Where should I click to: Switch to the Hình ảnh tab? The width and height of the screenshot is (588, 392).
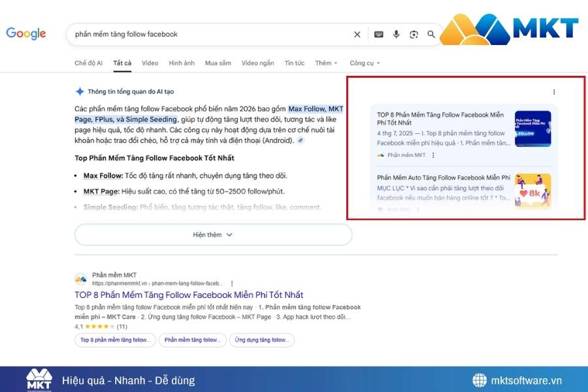coord(182,63)
